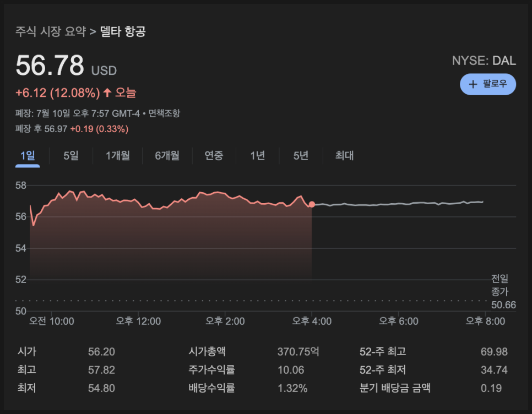Click the 분기 배당금 금액 value 0.19

(491, 388)
